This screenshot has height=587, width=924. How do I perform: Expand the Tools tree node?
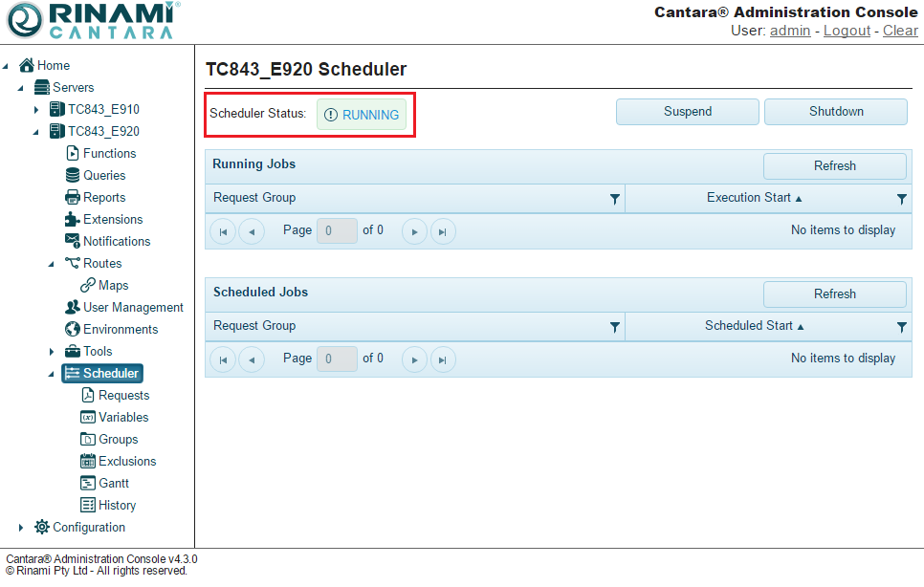(x=52, y=352)
